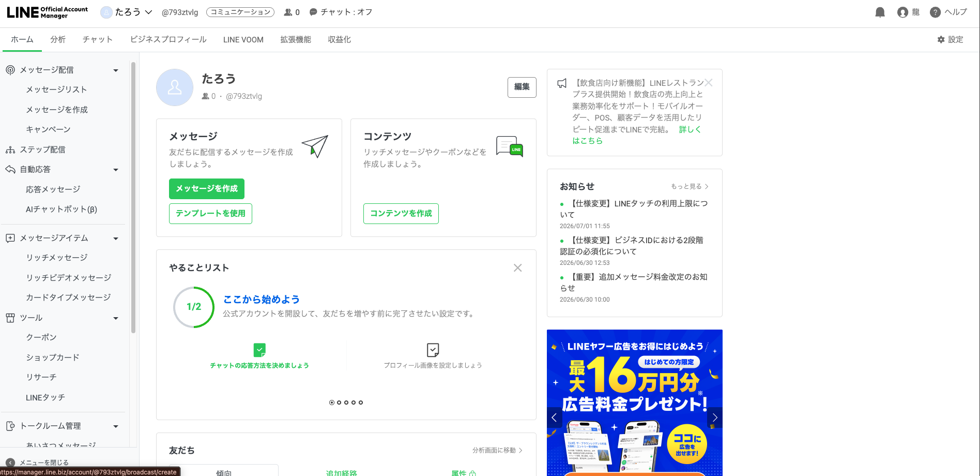
Task: Open the user profile icon 龍
Action: [908, 12]
